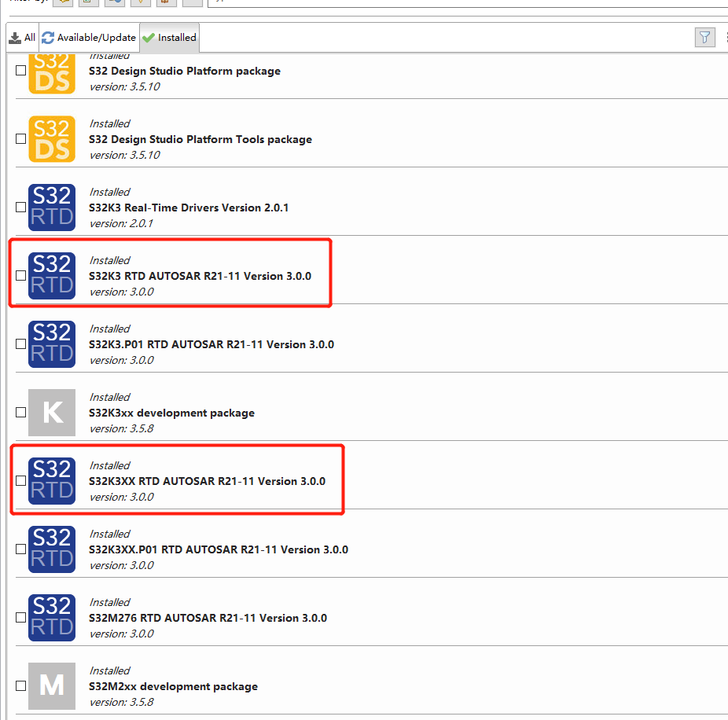Check the S32K3 RTD AUTOSAR R21-11 checkbox

coord(20,275)
